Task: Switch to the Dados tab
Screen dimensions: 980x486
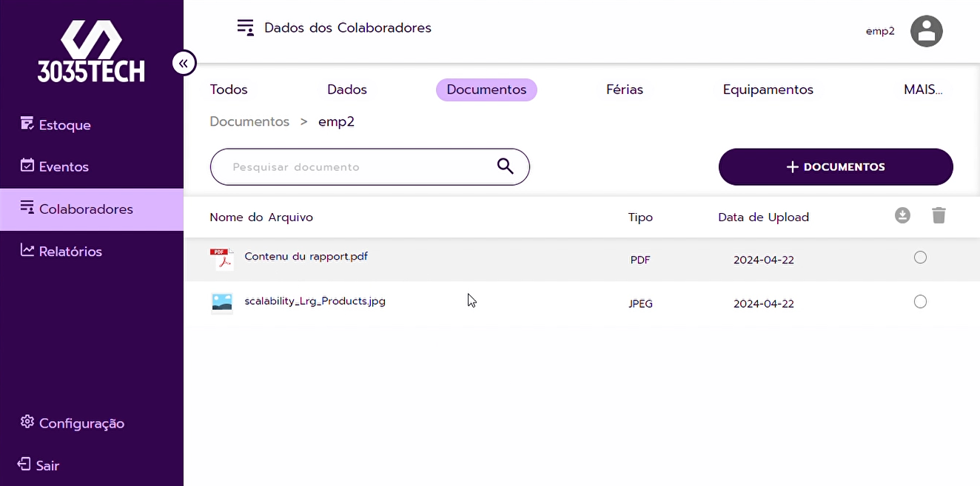Action: (347, 90)
